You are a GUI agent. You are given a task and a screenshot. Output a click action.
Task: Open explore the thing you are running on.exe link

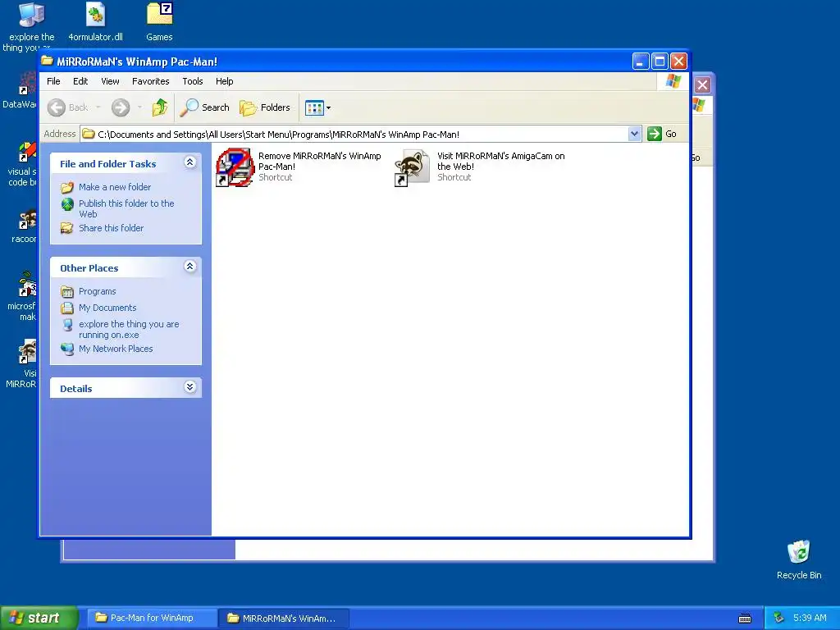(129, 330)
